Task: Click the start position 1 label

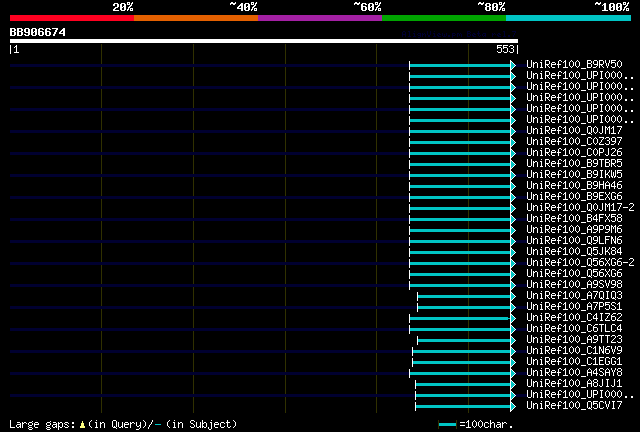Action: click(16, 49)
